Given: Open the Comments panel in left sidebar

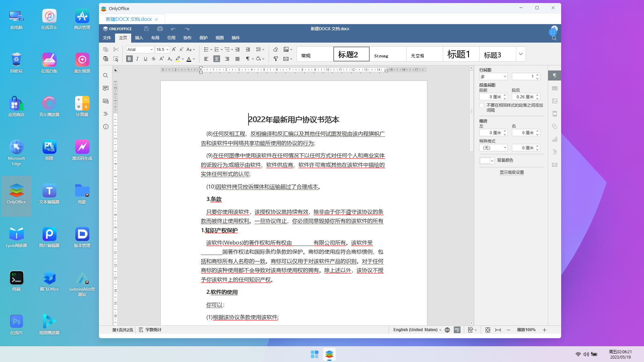Looking at the screenshot, I should (106, 88).
